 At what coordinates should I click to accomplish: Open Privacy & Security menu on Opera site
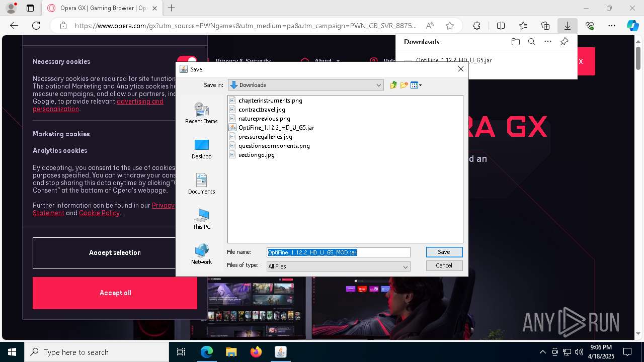click(243, 60)
